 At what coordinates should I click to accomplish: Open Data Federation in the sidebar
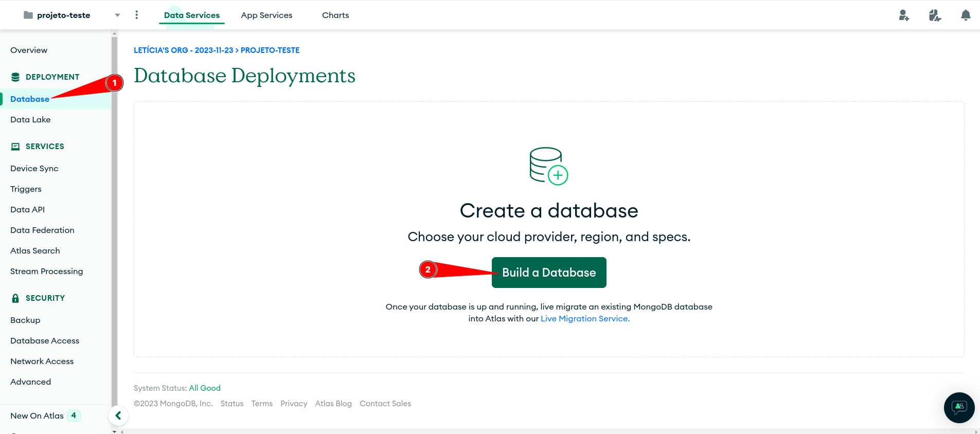point(42,230)
